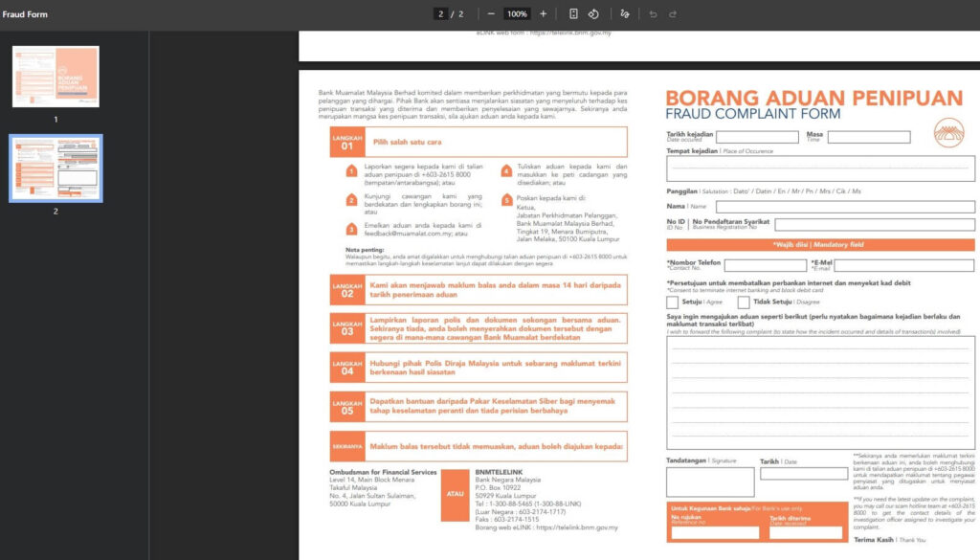Tick the Tidak Setuju / Disagree checkbox
This screenshot has height=560, width=980.
(x=744, y=302)
